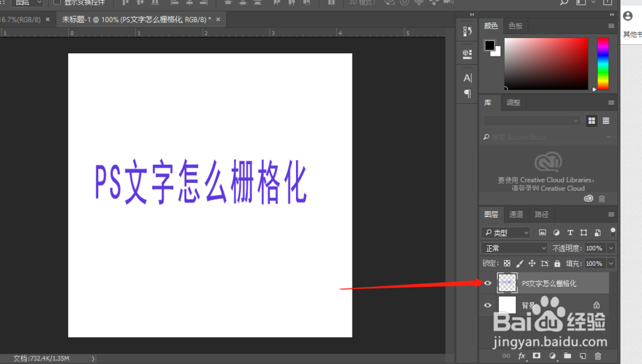The image size is (642, 364).
Task: Open the Libraries panel options menu
Action: [611, 102]
